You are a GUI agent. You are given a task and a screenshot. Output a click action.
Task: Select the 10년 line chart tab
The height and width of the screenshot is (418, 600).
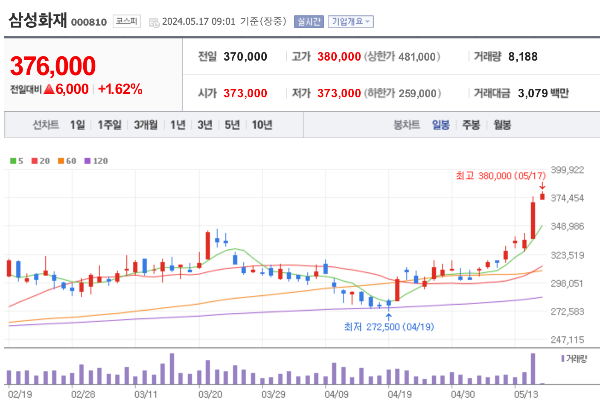click(262, 125)
